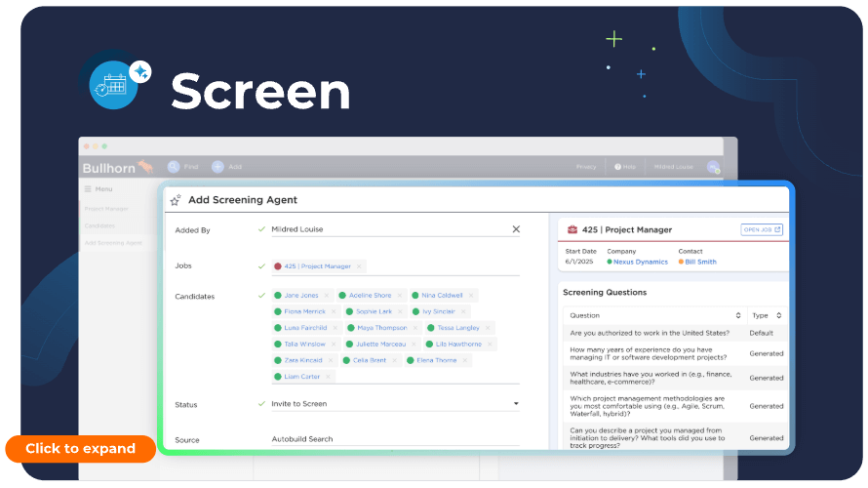Click the hamburger Menu icon in sidebar
868x488 pixels.
[x=88, y=188]
